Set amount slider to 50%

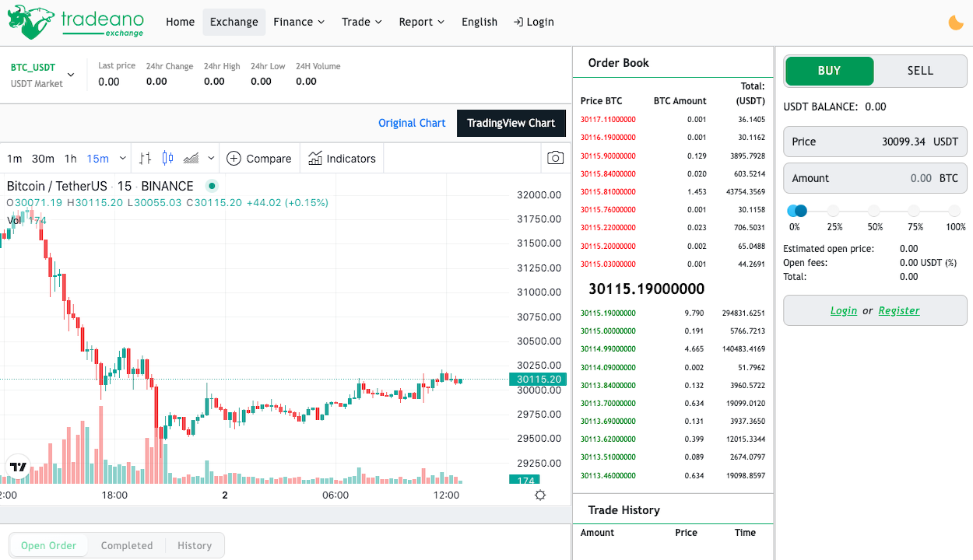point(874,211)
